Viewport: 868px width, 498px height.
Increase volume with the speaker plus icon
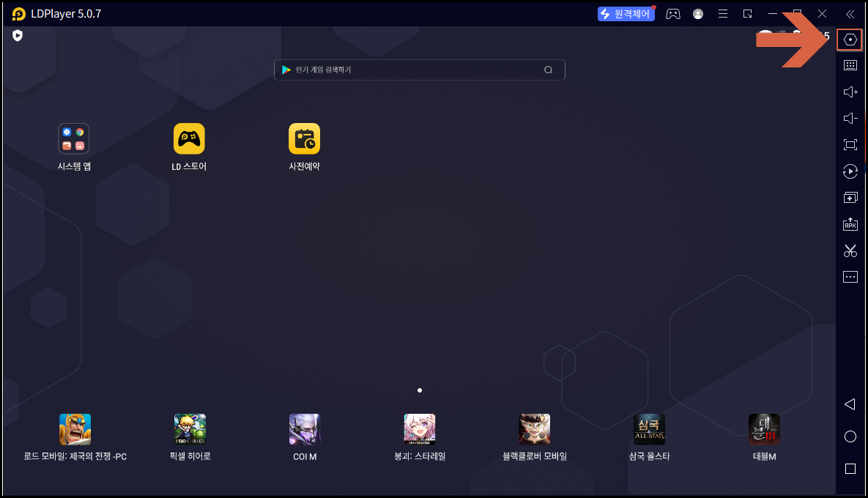point(850,92)
